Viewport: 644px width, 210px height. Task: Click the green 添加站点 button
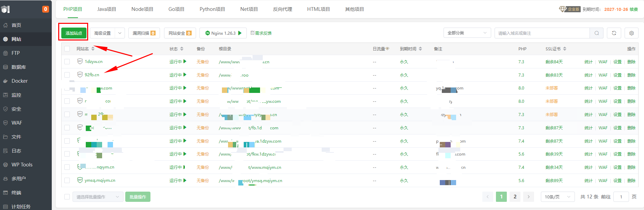click(74, 33)
